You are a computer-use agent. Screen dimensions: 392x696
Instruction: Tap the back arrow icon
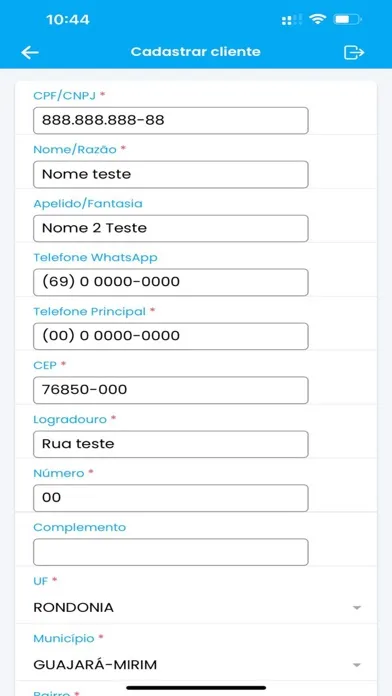pyautogui.click(x=30, y=52)
